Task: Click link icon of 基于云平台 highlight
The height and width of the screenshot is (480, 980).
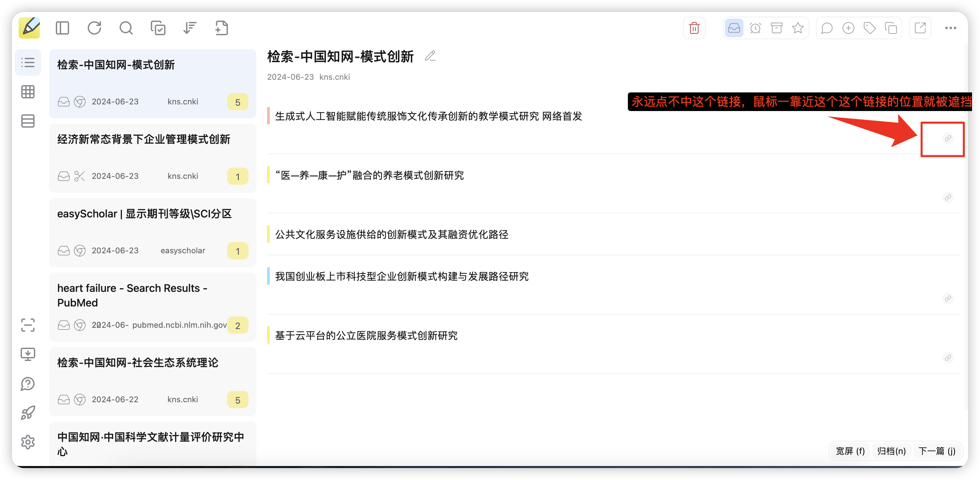Action: point(948,358)
